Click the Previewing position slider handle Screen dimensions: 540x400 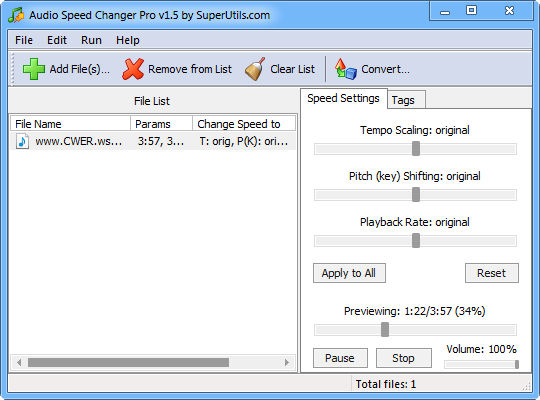385,329
